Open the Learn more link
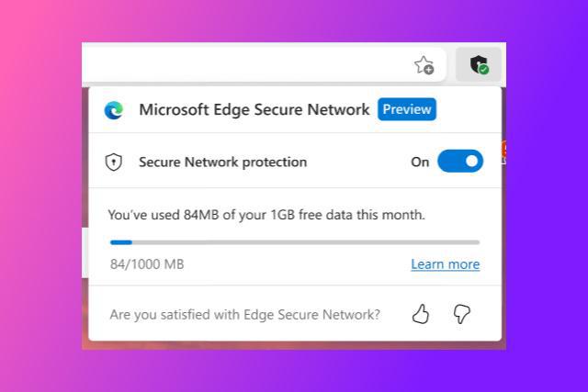Screen dimensions: 588x392 click(x=445, y=264)
